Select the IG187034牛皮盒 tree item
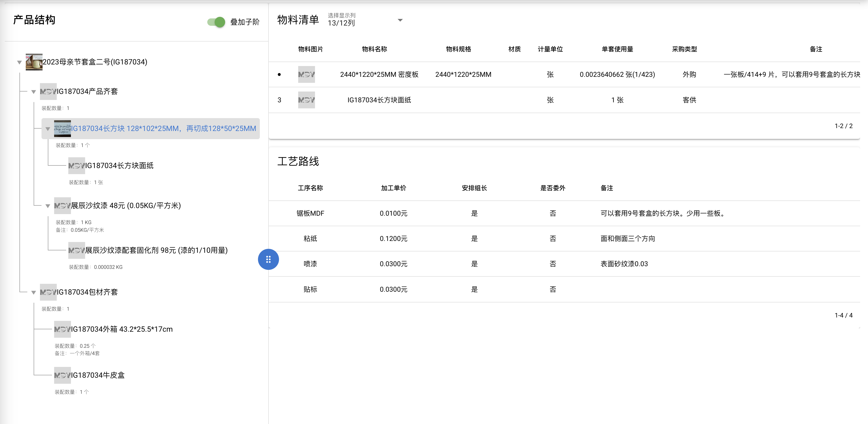This screenshot has width=868, height=424. point(98,375)
